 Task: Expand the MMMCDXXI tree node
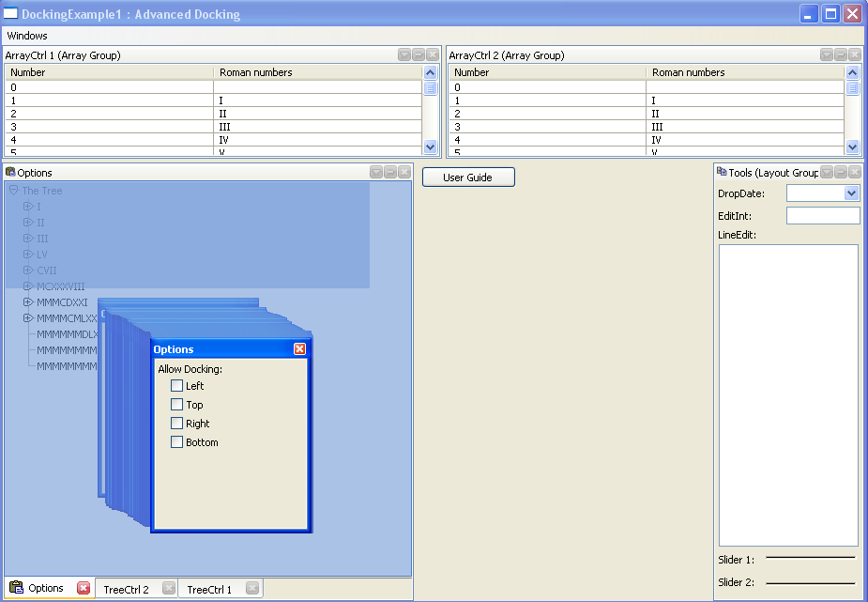(x=28, y=302)
